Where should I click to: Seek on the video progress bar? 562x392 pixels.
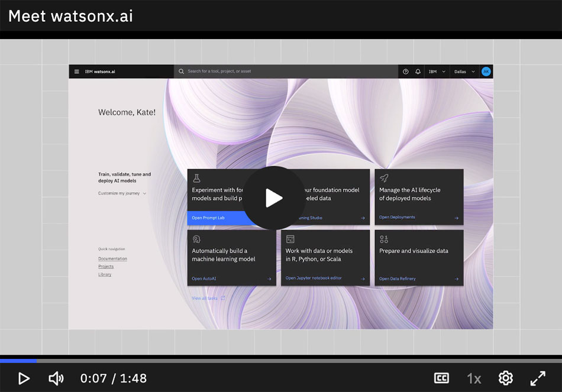(281, 361)
